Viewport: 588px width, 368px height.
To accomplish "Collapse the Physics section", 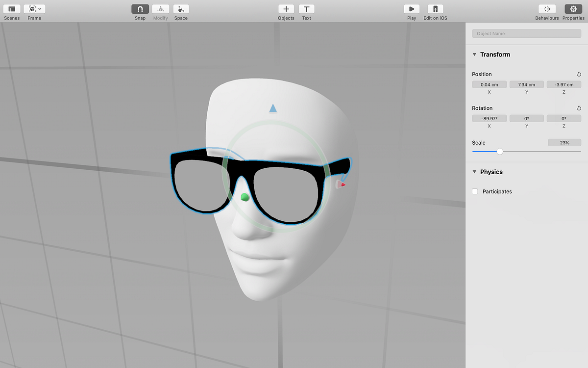I will pos(474,172).
